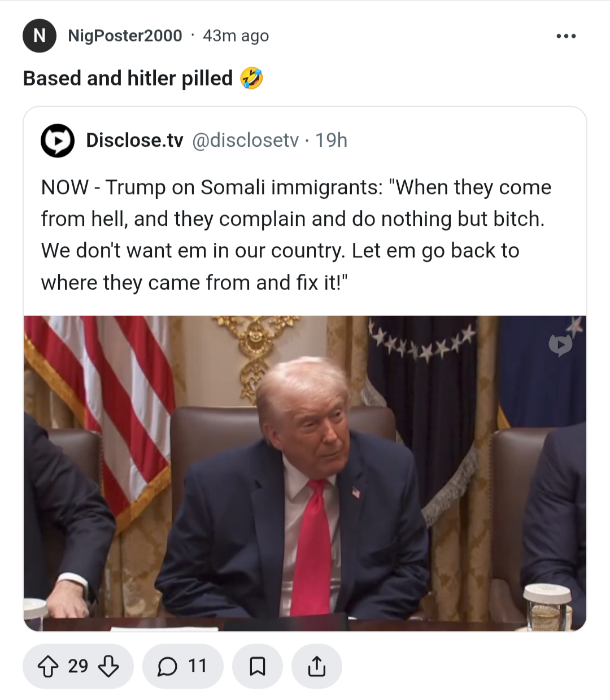This screenshot has height=700, width=610.
Task: Click the Disclose.tv circular logo avatar
Action: click(58, 141)
